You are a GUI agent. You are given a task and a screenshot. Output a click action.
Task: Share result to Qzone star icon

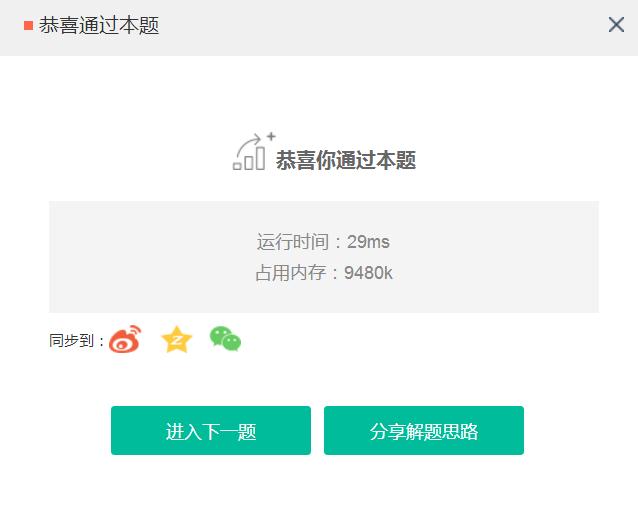point(176,339)
